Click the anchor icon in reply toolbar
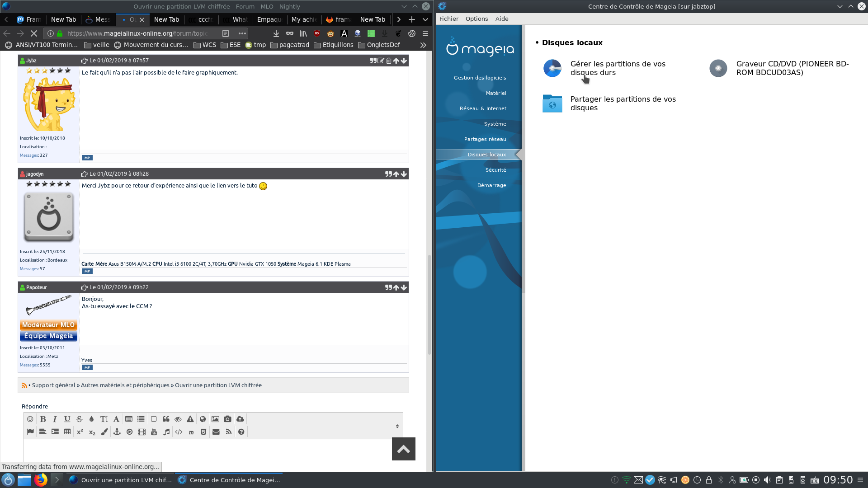Screen dimensions: 868x488 tap(117, 432)
